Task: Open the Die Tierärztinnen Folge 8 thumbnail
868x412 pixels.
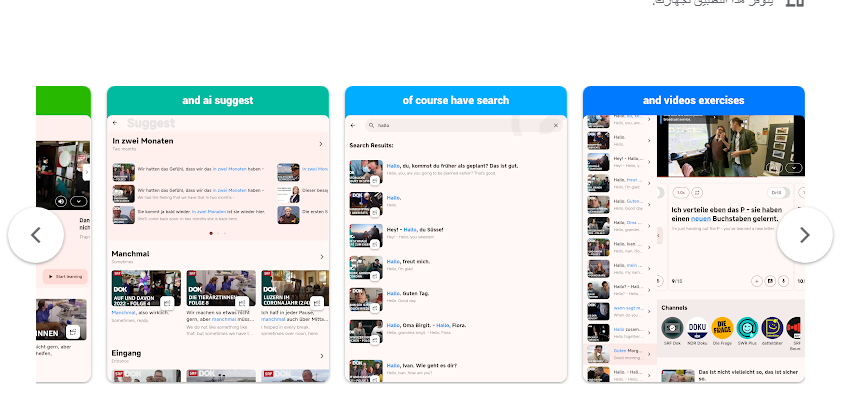Action: point(221,288)
